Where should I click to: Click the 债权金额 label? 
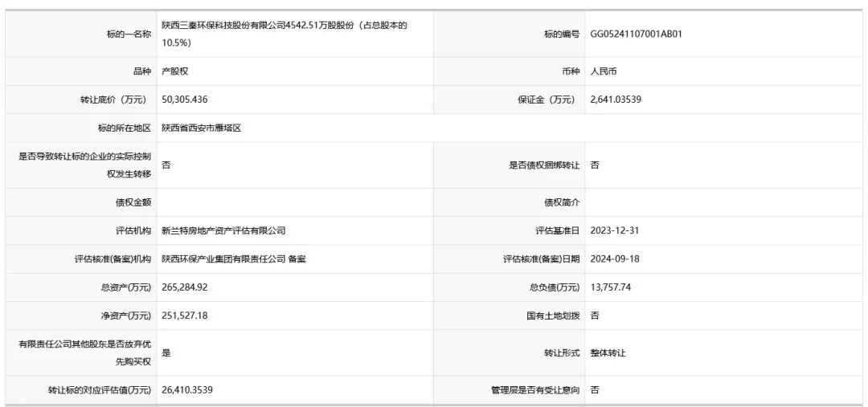[x=133, y=202]
